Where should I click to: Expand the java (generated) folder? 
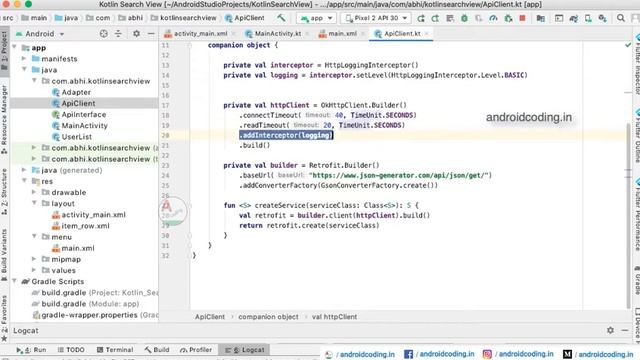pyautogui.click(x=24, y=170)
